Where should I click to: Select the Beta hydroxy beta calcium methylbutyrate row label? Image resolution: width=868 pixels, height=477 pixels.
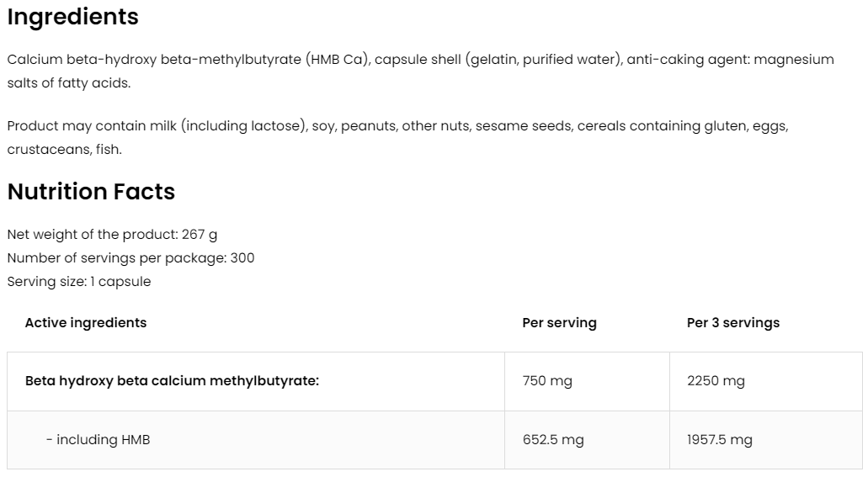click(172, 381)
